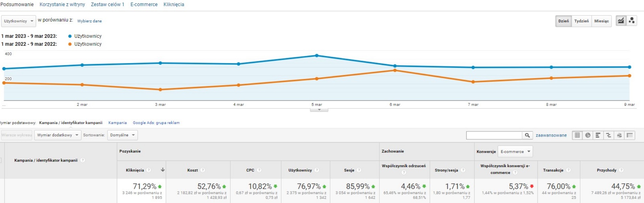Select the percentage pie chart view icon
Image resolution: width=644 pixels, height=203 pixels.
click(588, 135)
